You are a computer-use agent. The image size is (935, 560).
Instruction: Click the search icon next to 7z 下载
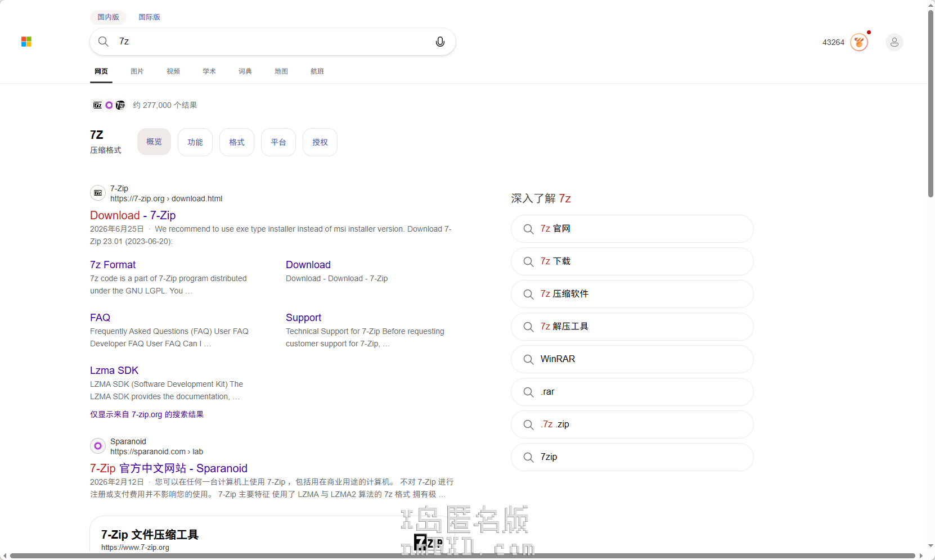point(528,261)
